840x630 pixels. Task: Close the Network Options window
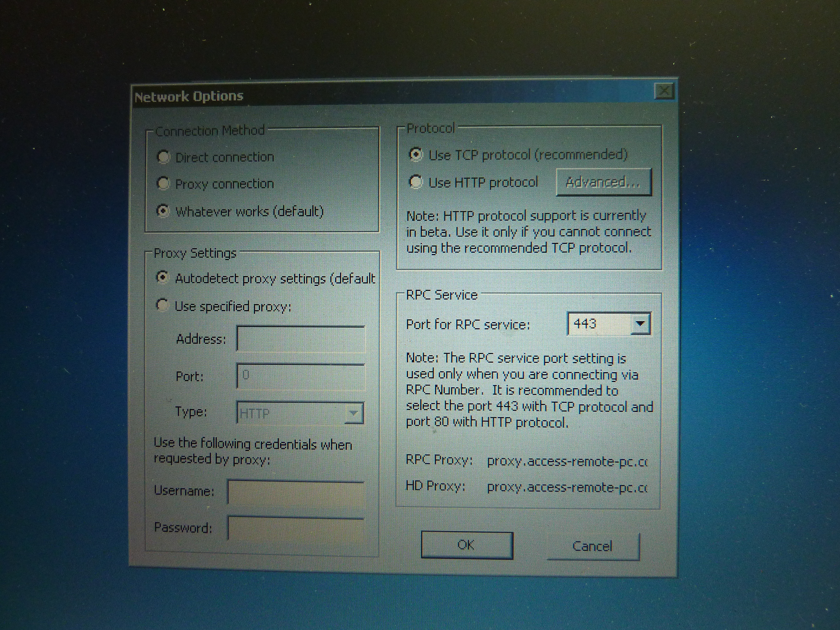point(664,91)
